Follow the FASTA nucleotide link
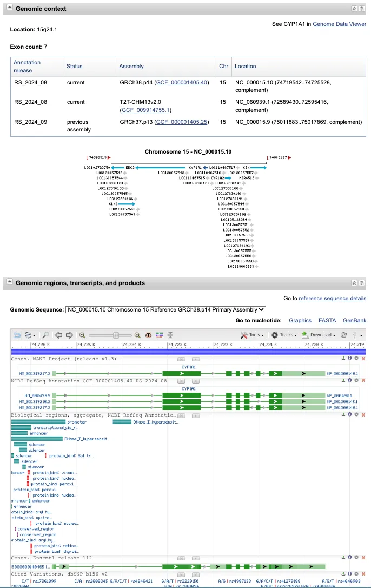Viewport: 371px width, 588px height. [327, 321]
